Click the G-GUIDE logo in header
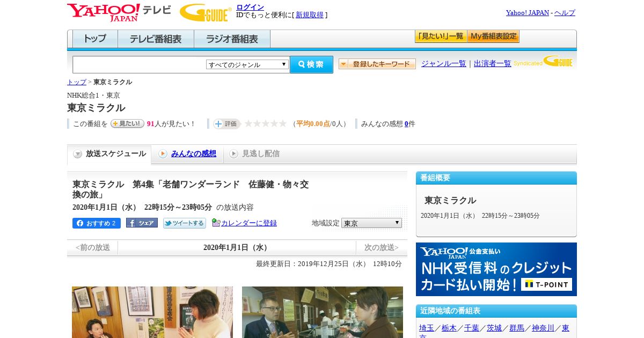This screenshot has width=644, height=338. 206,12
